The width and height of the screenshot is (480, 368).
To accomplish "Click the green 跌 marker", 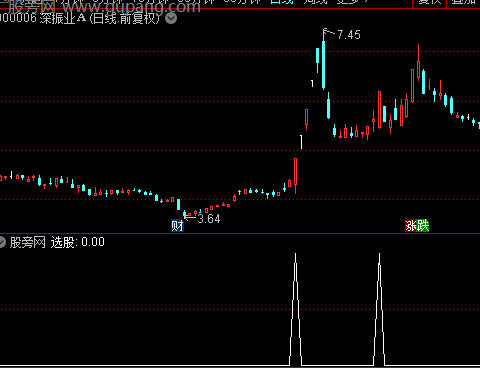I will click(x=423, y=226).
